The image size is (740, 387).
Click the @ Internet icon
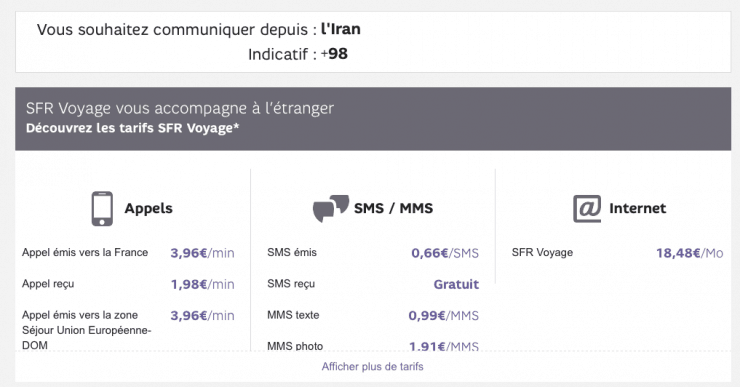point(587,209)
